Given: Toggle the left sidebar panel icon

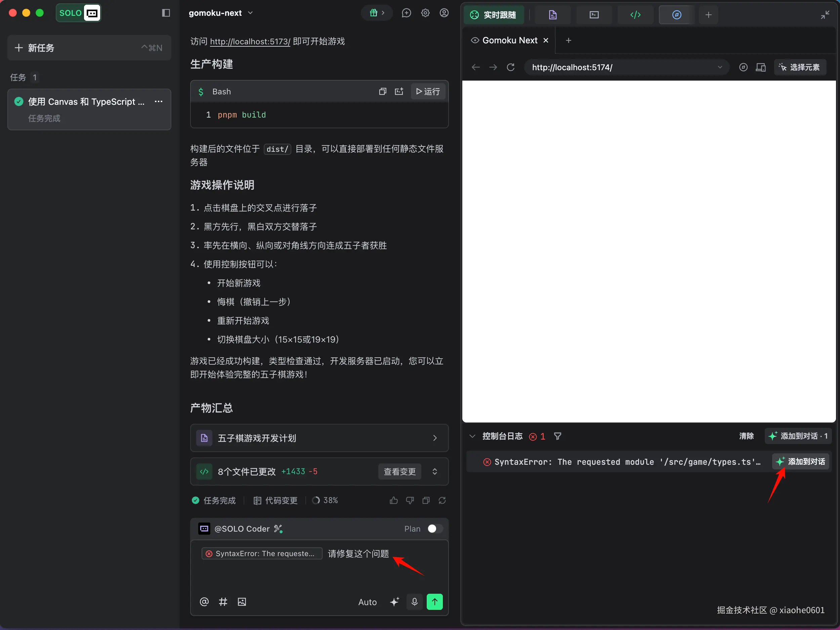Looking at the screenshot, I should [166, 13].
